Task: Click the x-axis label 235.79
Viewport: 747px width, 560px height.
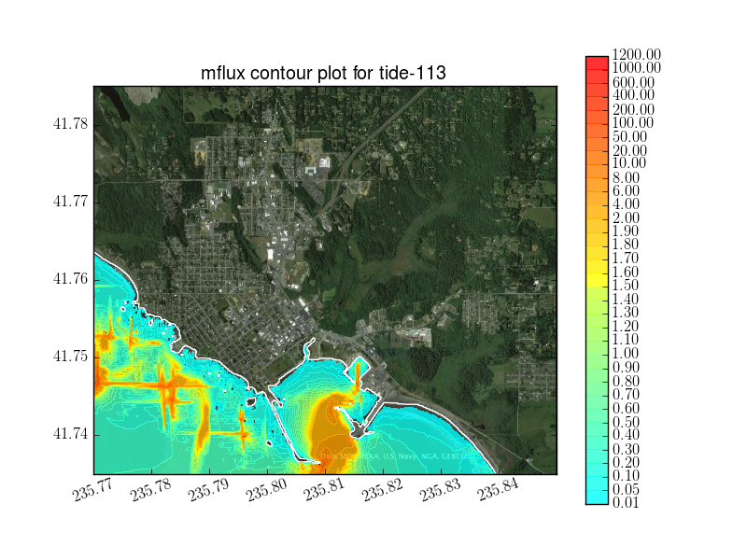Action: 209,489
